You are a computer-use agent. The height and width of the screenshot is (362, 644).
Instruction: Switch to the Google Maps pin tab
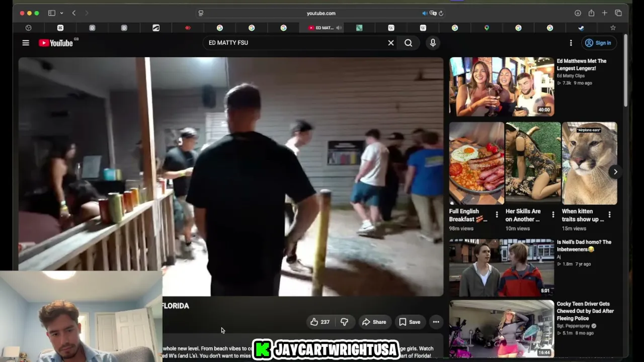(487, 28)
